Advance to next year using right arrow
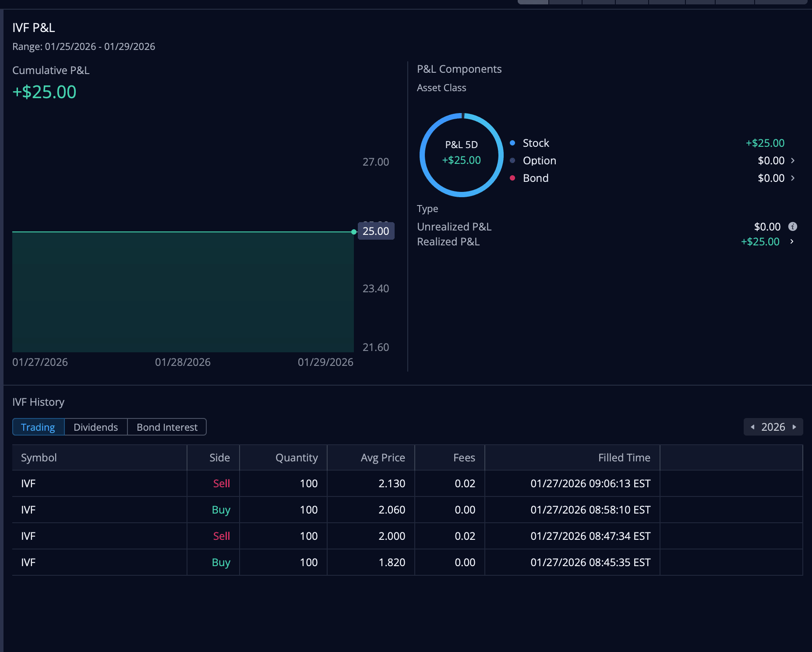 tap(794, 427)
